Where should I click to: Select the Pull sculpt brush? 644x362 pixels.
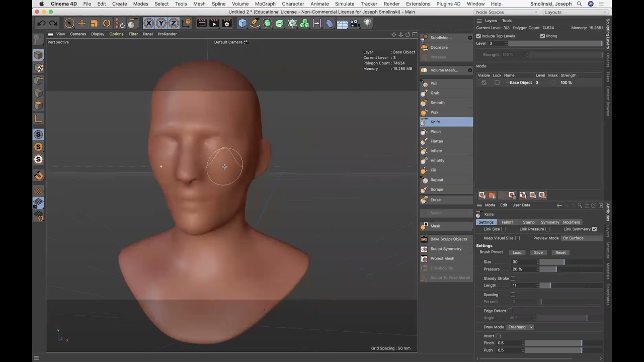click(446, 83)
